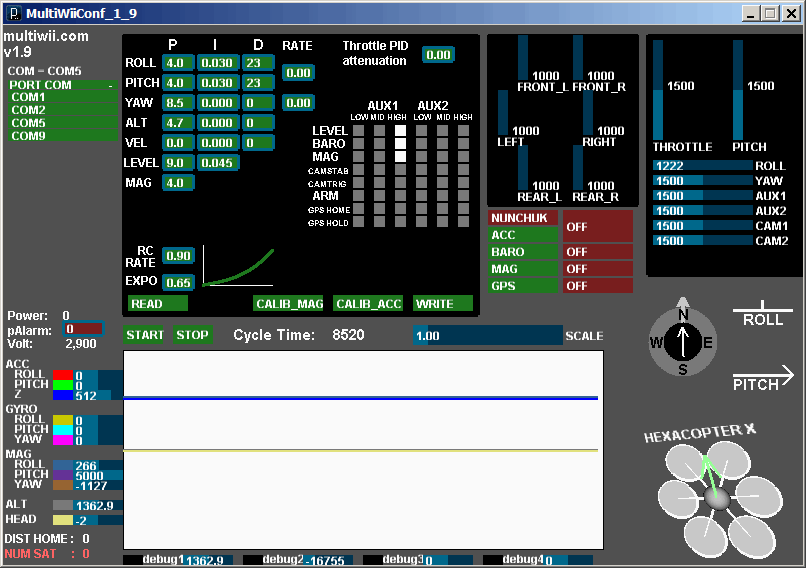This screenshot has width=806, height=568.
Task: Click the BARO sensor indicator
Action: (523, 252)
